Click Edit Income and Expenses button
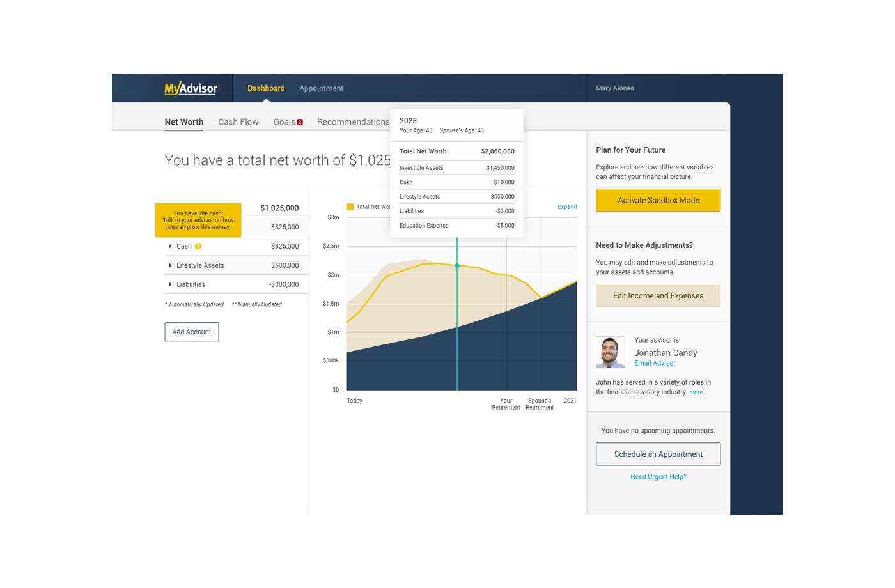The image size is (895, 588). click(x=658, y=295)
